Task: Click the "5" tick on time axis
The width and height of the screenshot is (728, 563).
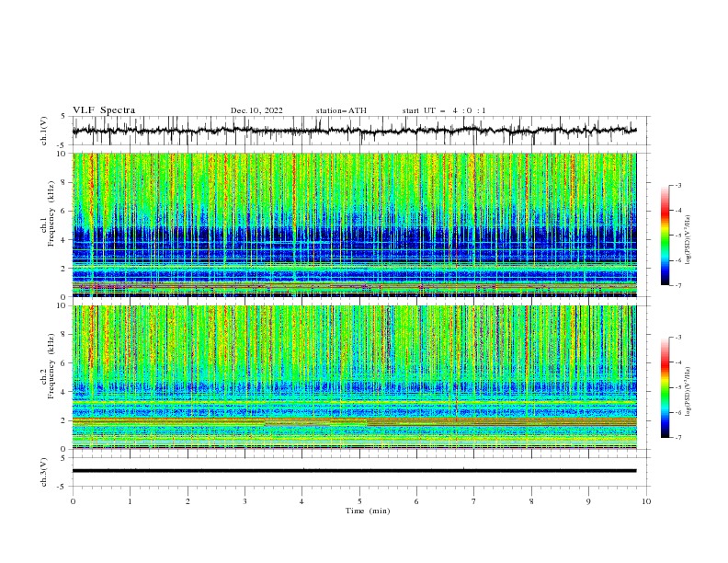Action: (x=359, y=501)
